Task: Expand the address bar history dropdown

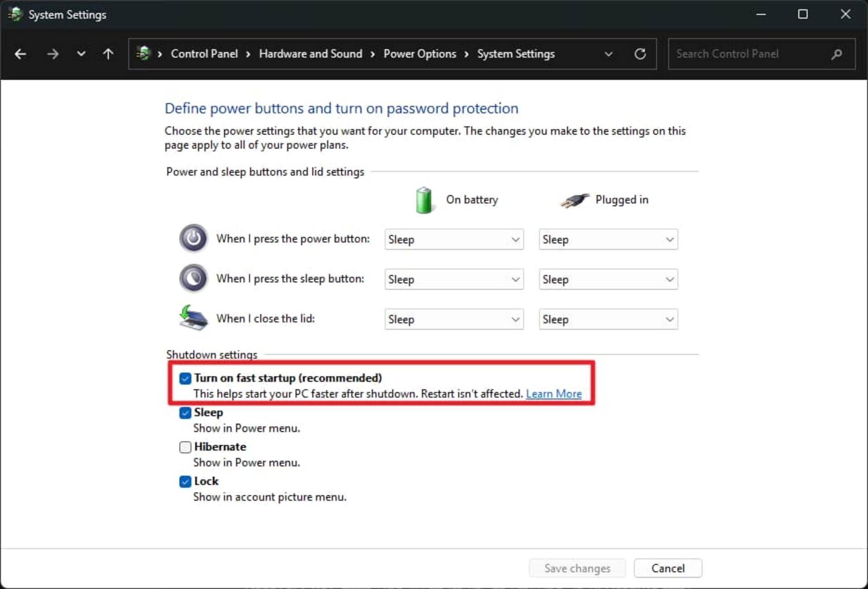Action: (609, 54)
